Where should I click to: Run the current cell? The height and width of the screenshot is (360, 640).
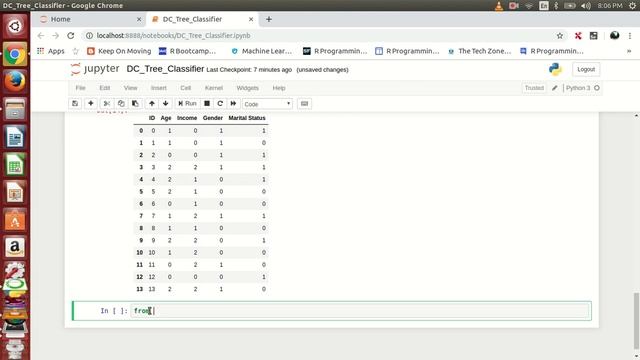point(187,104)
